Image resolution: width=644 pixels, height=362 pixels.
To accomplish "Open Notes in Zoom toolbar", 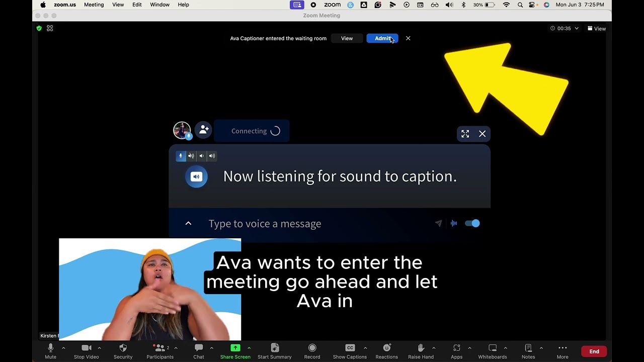I will point(528,351).
